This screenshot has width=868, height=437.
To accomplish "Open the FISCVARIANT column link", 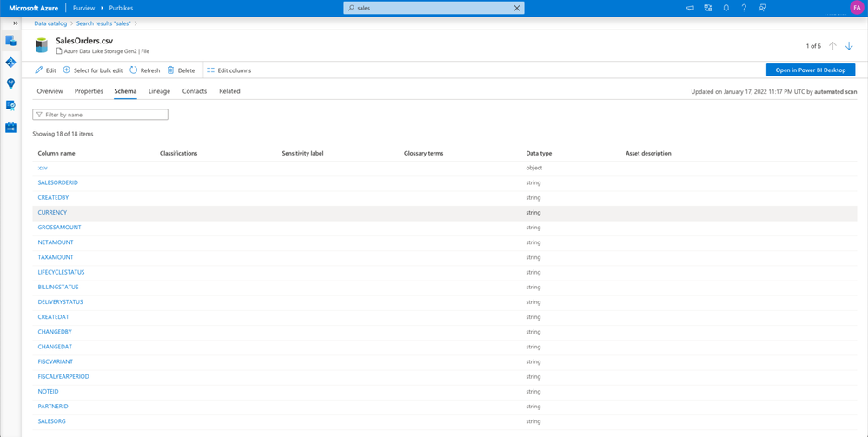I will 56,361.
